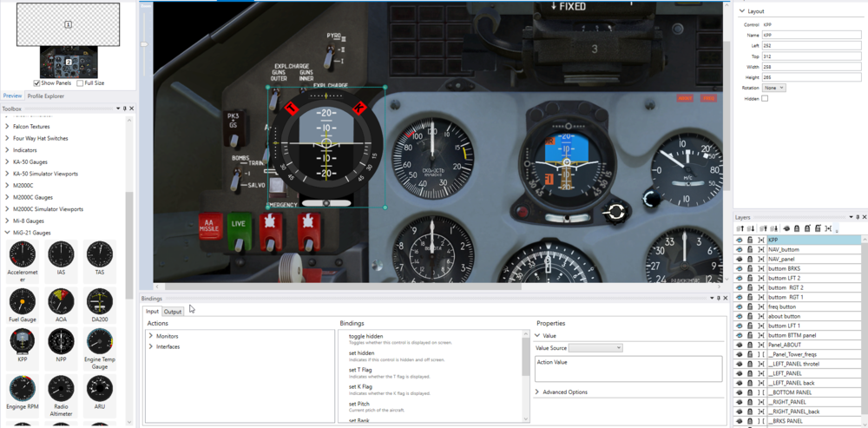Click the move layer down icon
Image resolution: width=868 pixels, height=428 pixels.
[751, 228]
